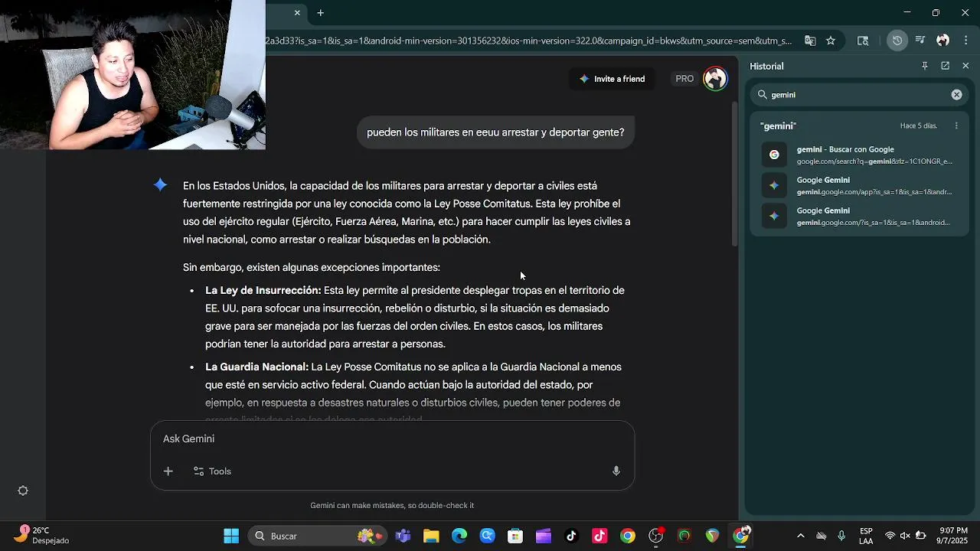
Task: Open the Tools menu in prompt box
Action: point(212,471)
